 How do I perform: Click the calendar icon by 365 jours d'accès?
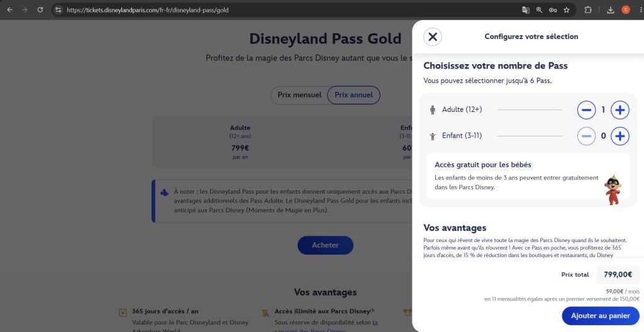(x=123, y=313)
